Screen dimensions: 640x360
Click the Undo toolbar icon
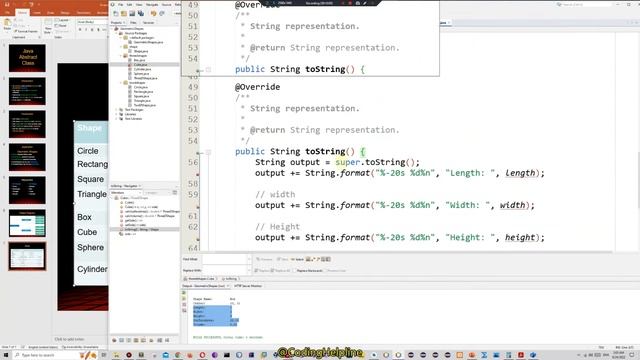[x=153, y=13]
